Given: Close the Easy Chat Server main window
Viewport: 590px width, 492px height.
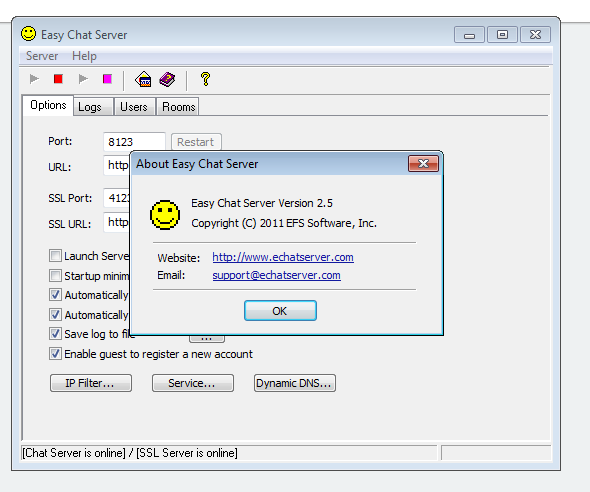Looking at the screenshot, I should pyautogui.click(x=535, y=35).
